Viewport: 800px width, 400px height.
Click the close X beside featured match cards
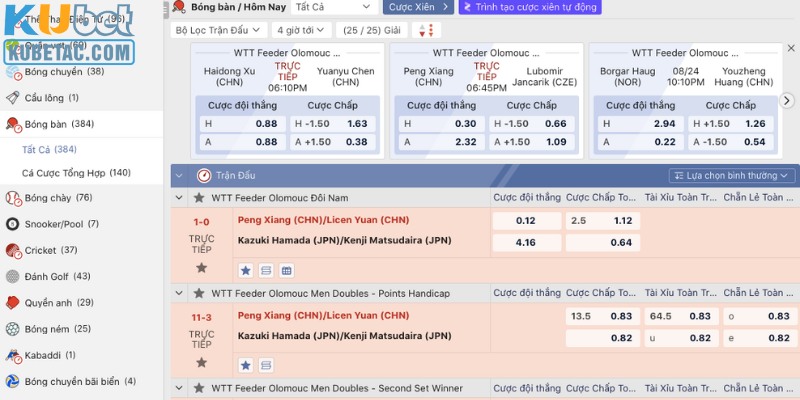point(791,48)
